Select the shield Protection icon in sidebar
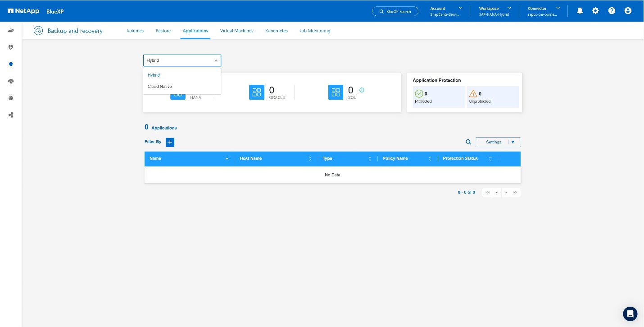Image resolution: width=644 pixels, height=327 pixels. pyautogui.click(x=11, y=64)
